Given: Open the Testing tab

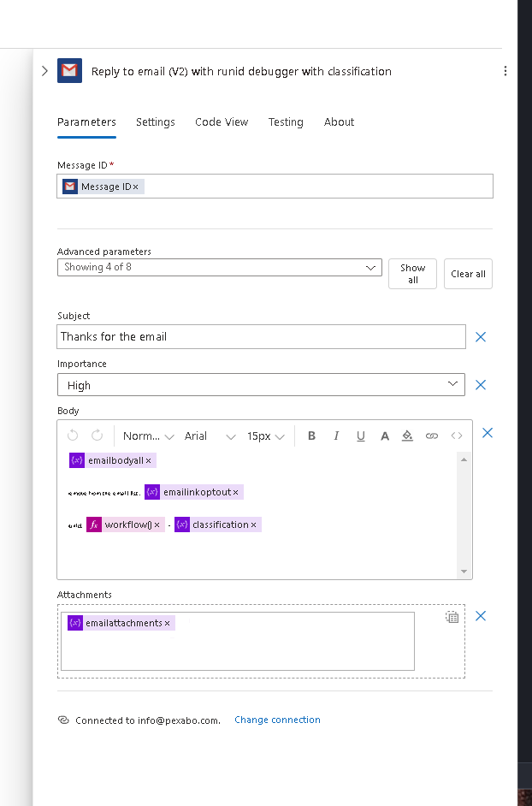Looking at the screenshot, I should [286, 121].
